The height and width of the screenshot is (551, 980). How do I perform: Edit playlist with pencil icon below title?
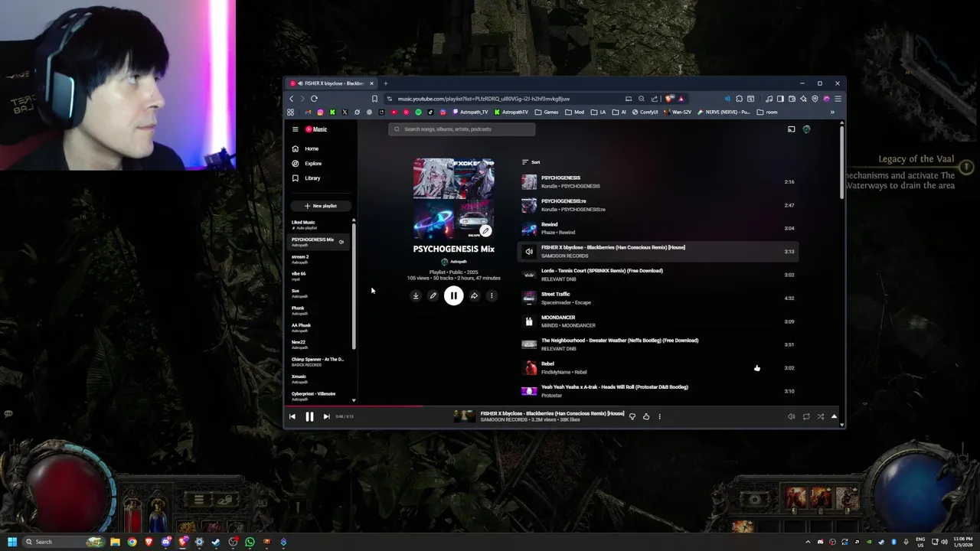433,295
